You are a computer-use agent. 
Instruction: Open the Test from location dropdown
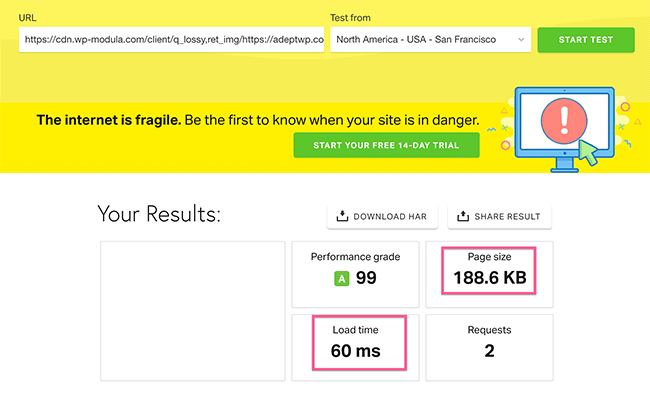[x=430, y=39]
